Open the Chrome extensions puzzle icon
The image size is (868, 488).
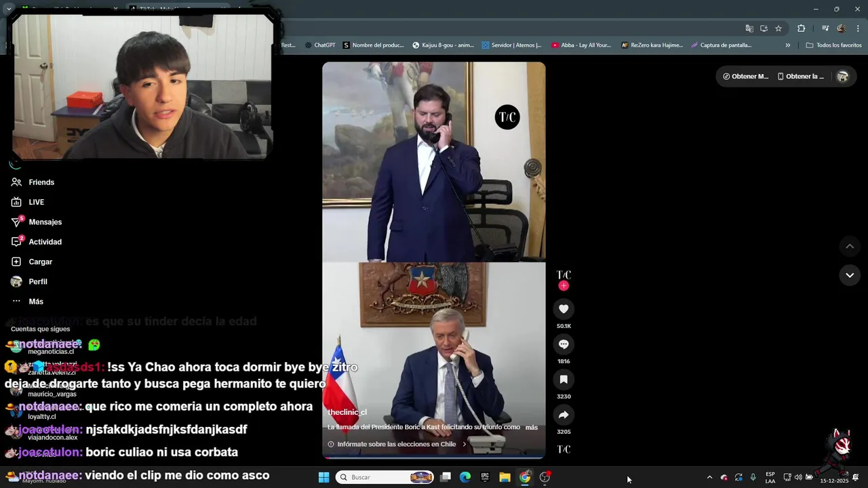point(801,28)
